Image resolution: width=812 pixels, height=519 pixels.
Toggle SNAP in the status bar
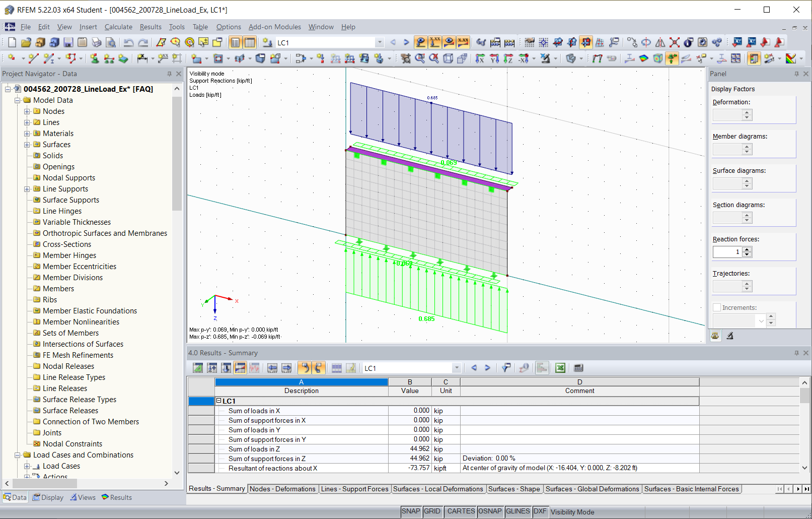(x=411, y=511)
